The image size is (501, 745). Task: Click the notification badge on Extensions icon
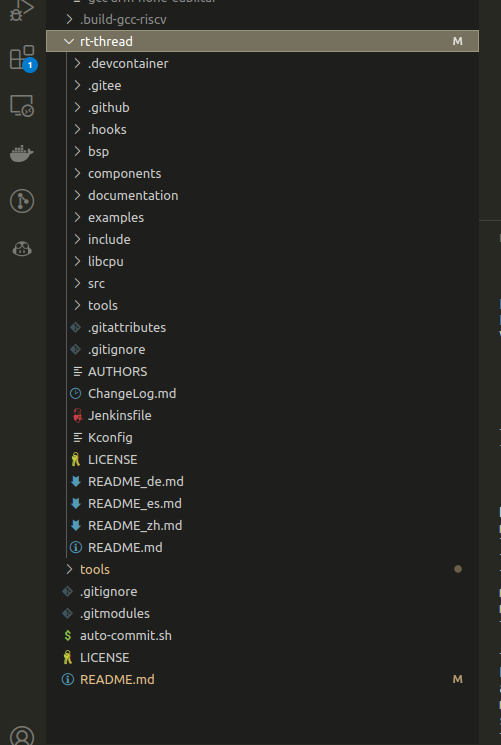[x=30, y=65]
